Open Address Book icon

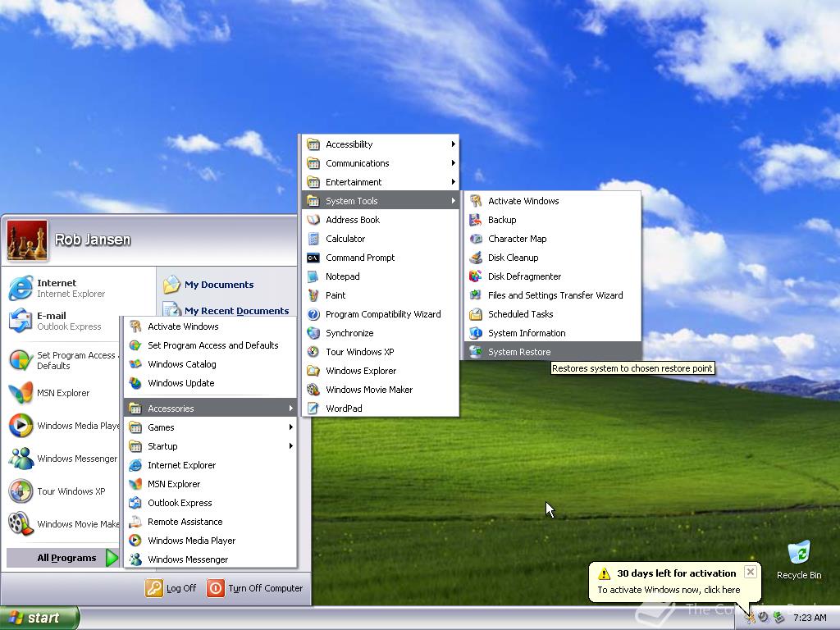tap(313, 220)
